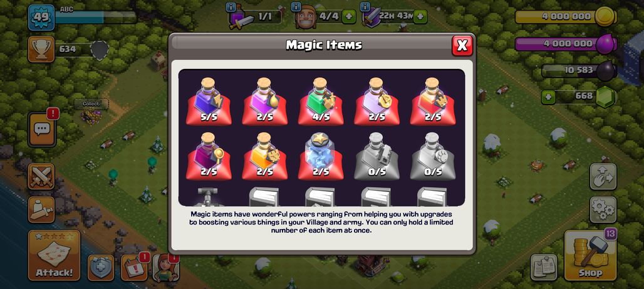This screenshot has width=644, height=289.
Task: Tap the Attack! map button
Action: tap(55, 255)
